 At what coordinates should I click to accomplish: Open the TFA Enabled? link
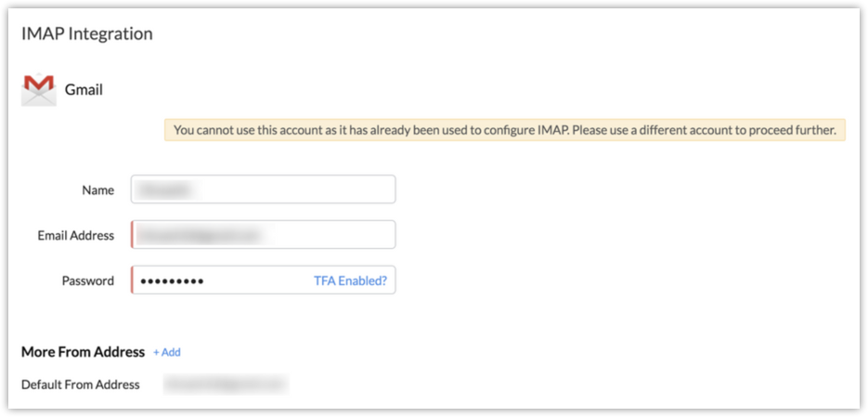pos(350,280)
